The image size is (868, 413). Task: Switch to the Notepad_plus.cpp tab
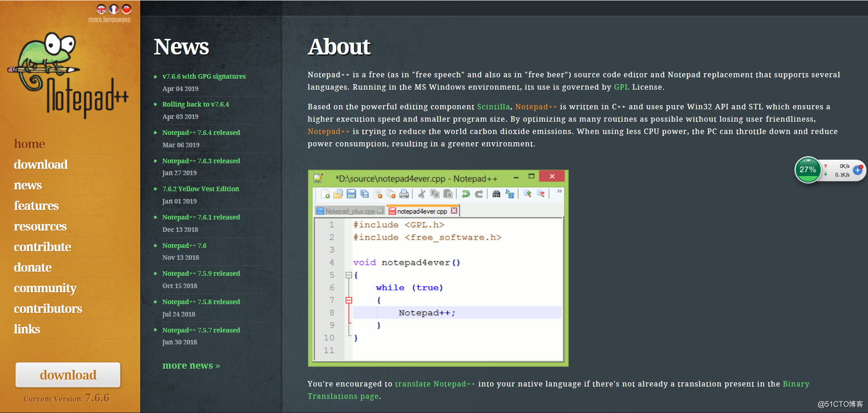pyautogui.click(x=350, y=211)
